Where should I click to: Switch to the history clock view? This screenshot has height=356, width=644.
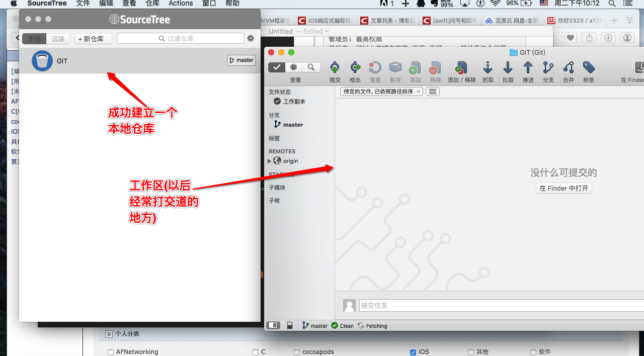(294, 67)
